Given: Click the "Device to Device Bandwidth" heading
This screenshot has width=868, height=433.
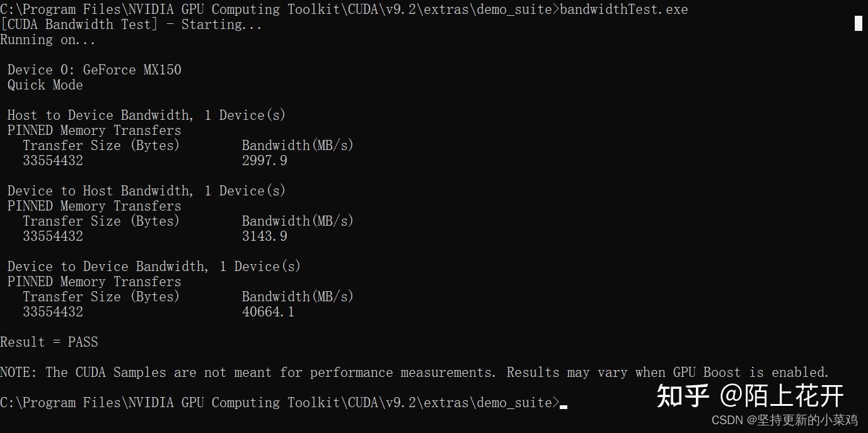Looking at the screenshot, I should (108, 267).
